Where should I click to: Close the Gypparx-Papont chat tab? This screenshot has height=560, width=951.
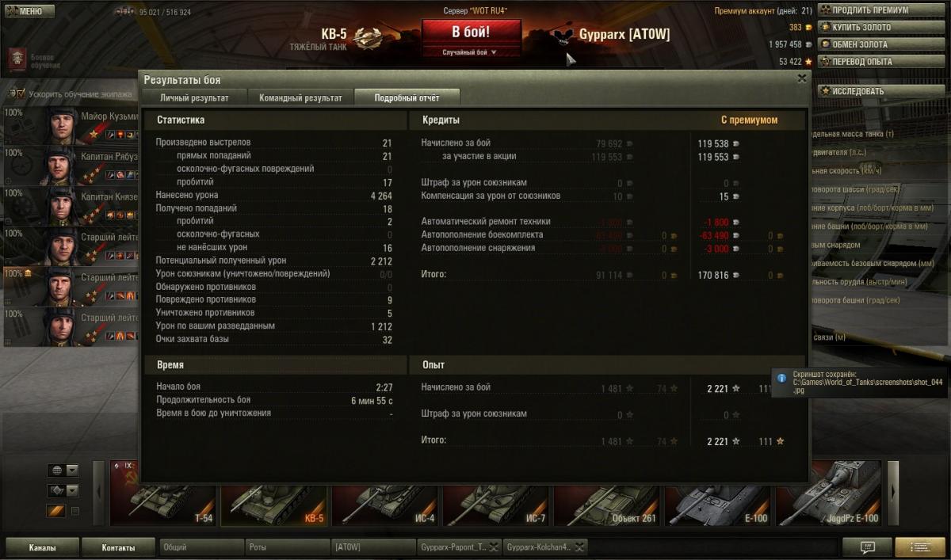tap(493, 547)
